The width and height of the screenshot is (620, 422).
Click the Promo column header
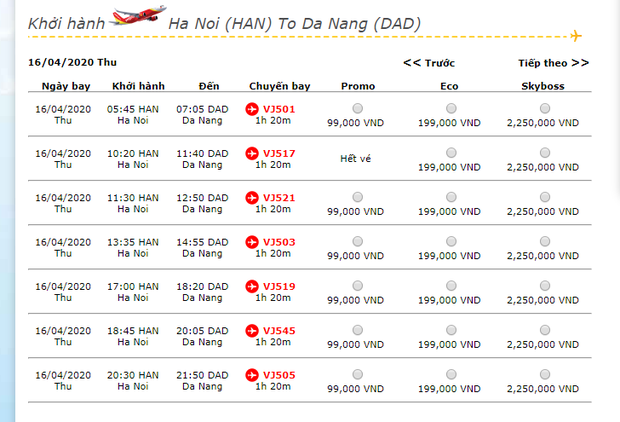[x=358, y=86]
